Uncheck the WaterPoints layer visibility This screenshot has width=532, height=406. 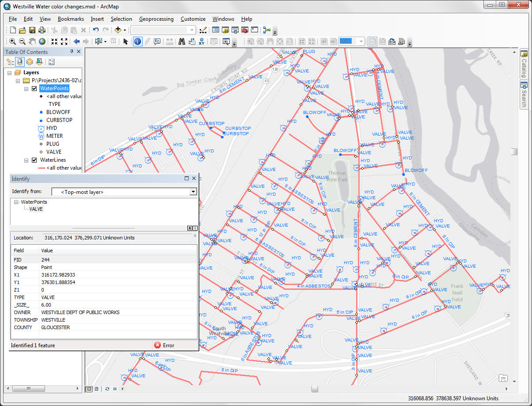[34, 88]
